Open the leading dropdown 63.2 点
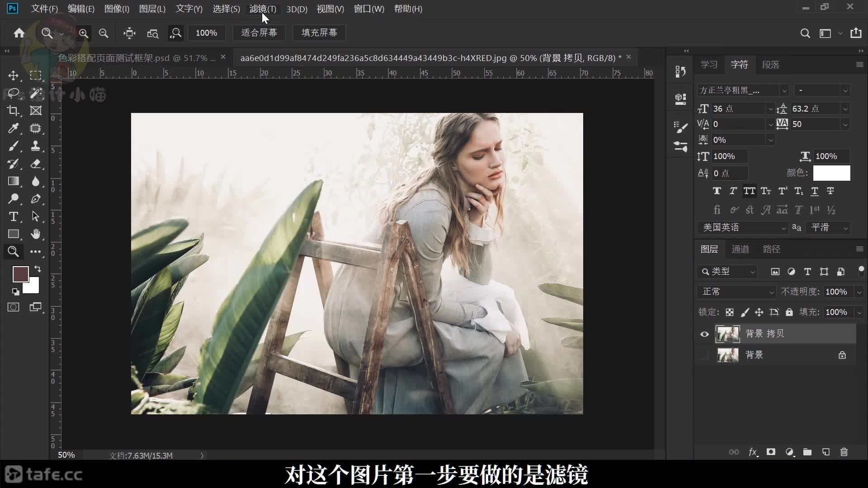Screen dimensions: 868x488 pos(845,109)
